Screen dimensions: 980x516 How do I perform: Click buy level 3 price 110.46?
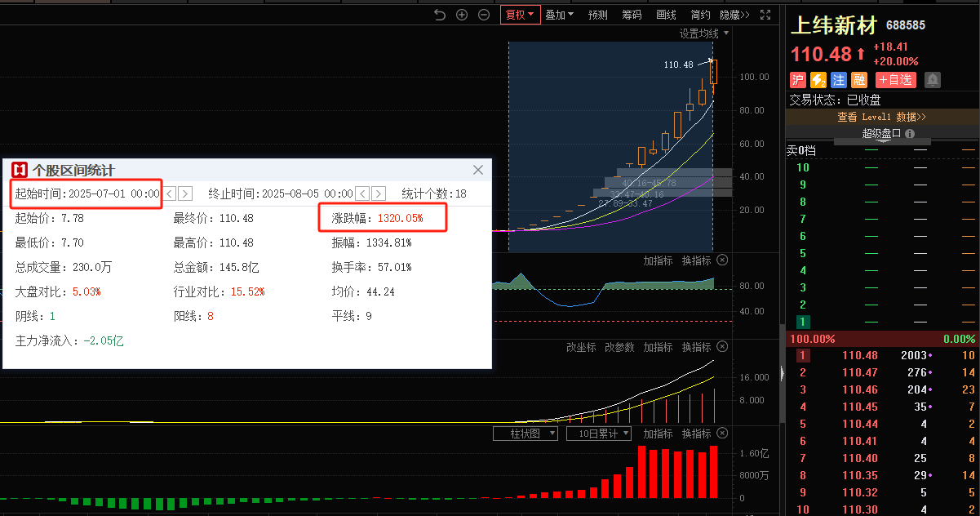pos(860,389)
